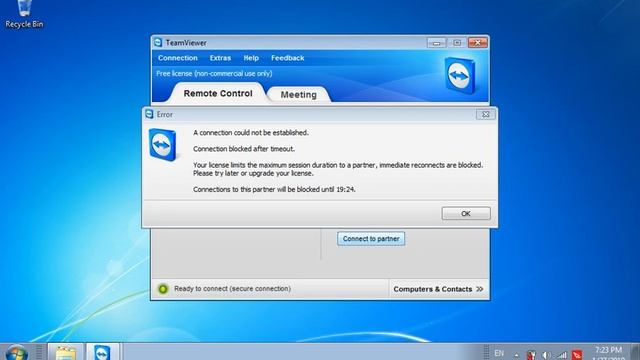
Task: Open the Connection menu
Action: point(178,58)
